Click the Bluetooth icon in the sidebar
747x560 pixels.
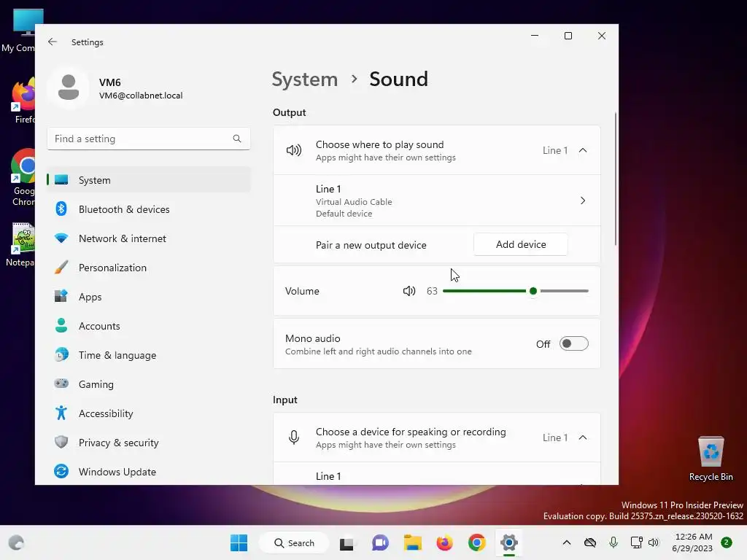click(61, 209)
